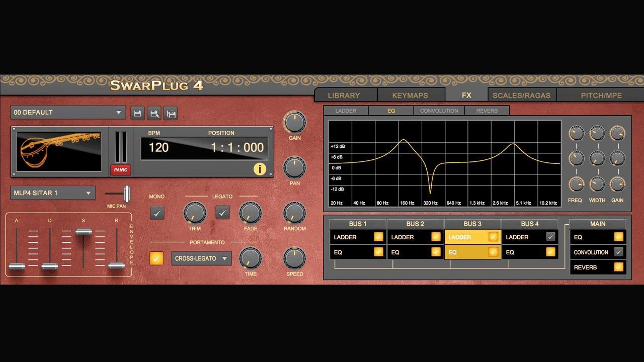Select the FX tab

tap(466, 95)
